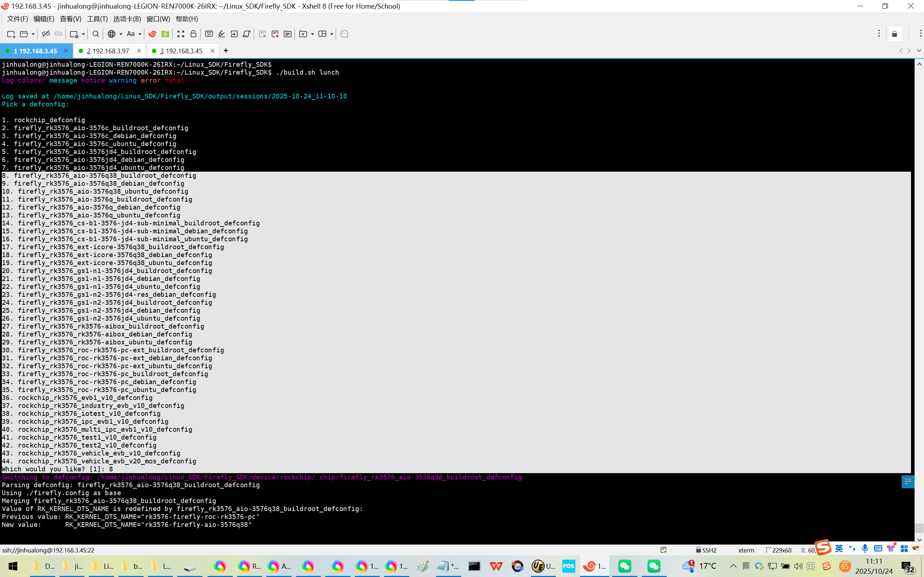Launch Xftp file transfer green icon
Viewport: 924px width, 577px height.
coord(165,34)
